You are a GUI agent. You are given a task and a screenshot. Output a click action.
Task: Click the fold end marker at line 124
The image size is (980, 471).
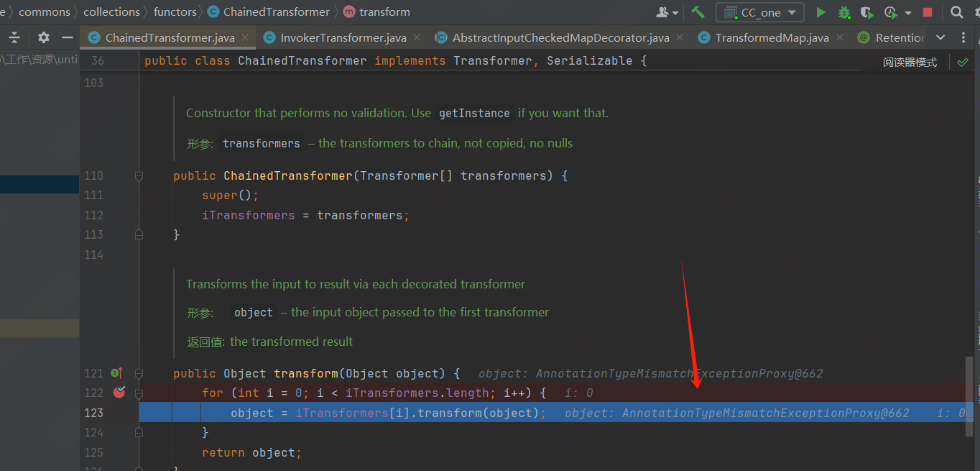[x=139, y=432]
